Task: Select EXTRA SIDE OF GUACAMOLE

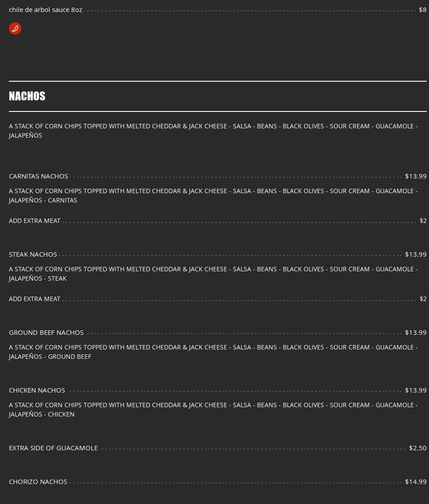Action: click(53, 448)
